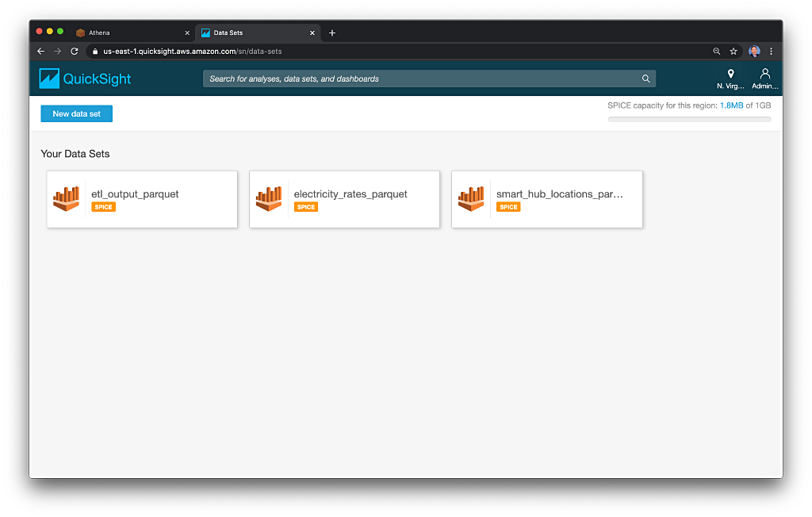Click the New data set button
Viewport: 812px width, 517px height.
click(77, 114)
